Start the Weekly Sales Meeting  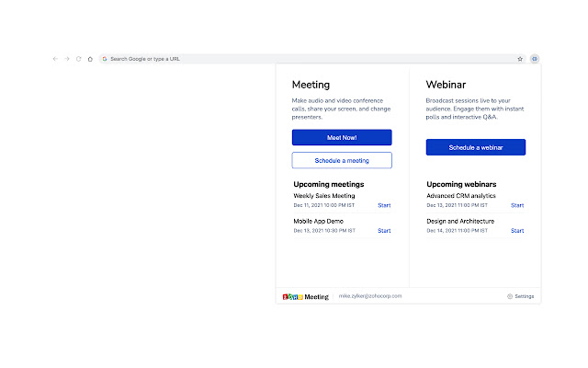pyautogui.click(x=384, y=204)
